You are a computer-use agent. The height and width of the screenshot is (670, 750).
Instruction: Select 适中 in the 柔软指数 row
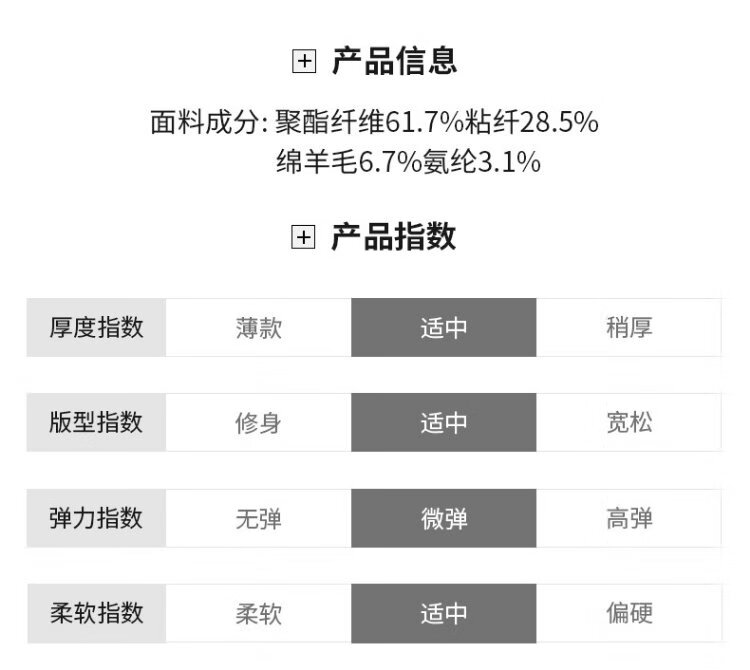point(443,613)
